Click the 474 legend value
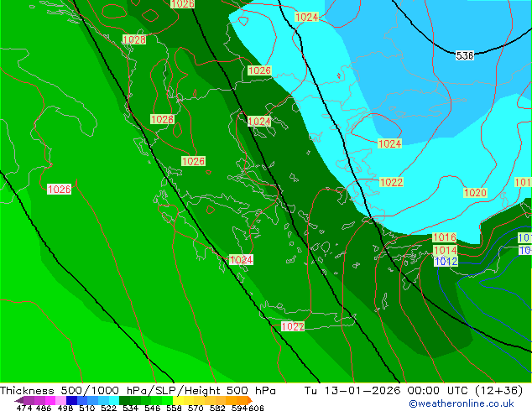The image size is (532, 411). [24, 408]
